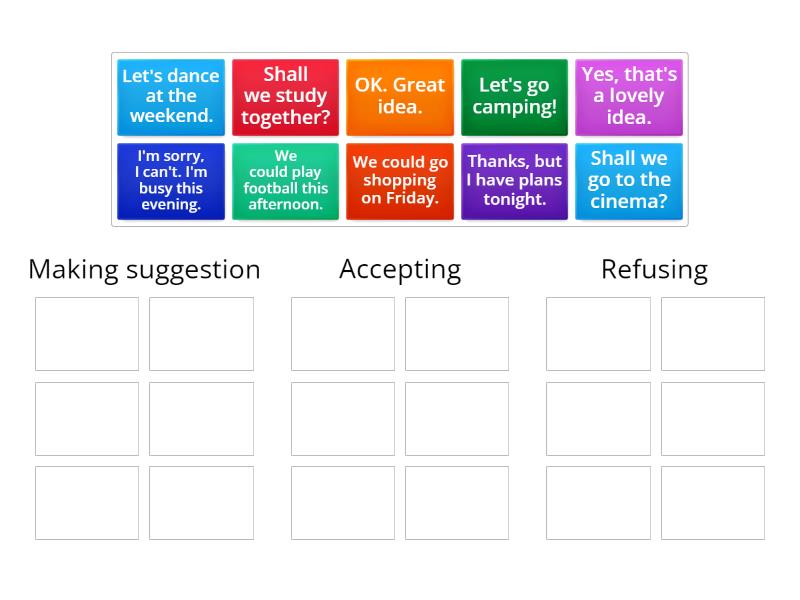Click the 'Accepting' category heading
The height and width of the screenshot is (600, 800).
coord(400,268)
